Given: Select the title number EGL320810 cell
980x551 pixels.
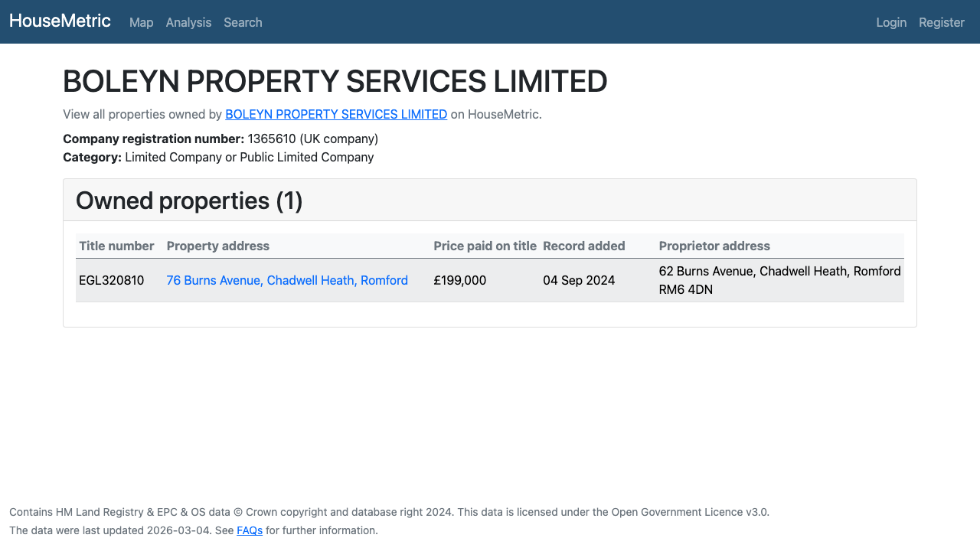Looking at the screenshot, I should pos(112,280).
